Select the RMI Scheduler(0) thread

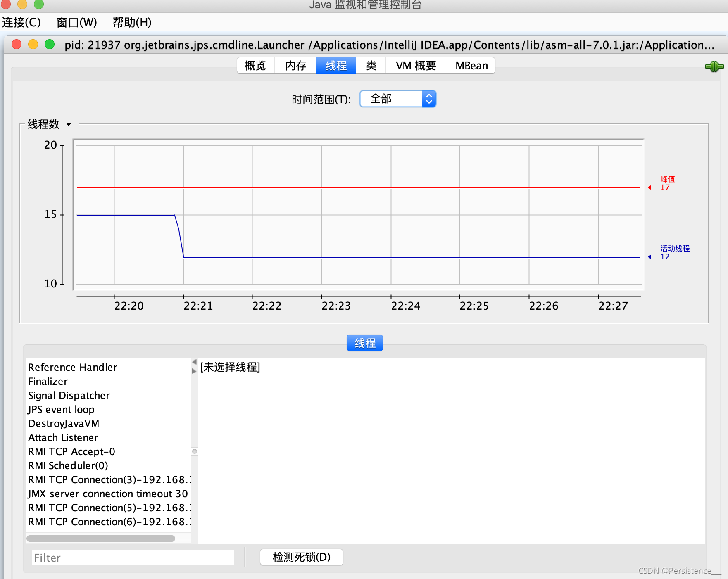click(x=108, y=465)
